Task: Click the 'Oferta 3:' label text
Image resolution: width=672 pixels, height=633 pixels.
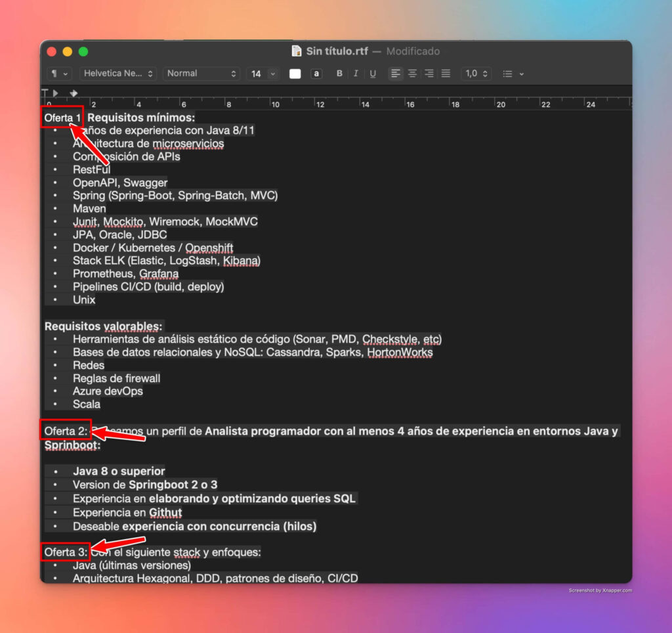Action: (x=66, y=552)
